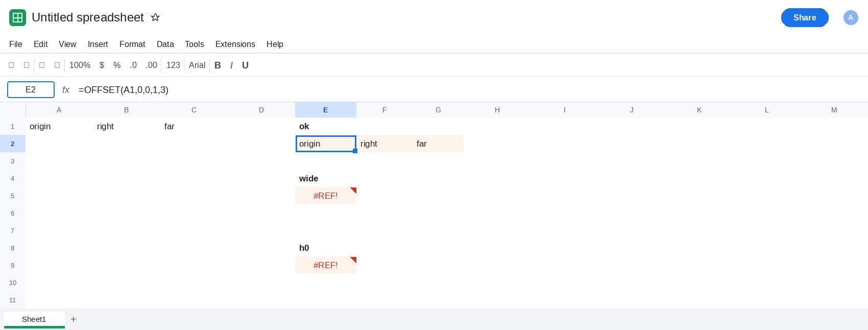Viewport: 868px width, 330px height.
Task: Switch to the Sheet1 tab
Action: click(x=34, y=319)
